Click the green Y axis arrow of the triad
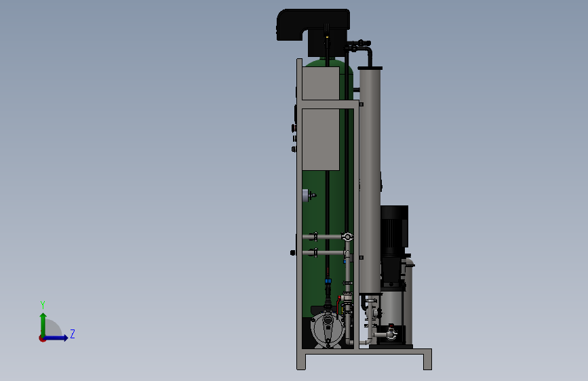This screenshot has height=381, width=588. (43, 324)
